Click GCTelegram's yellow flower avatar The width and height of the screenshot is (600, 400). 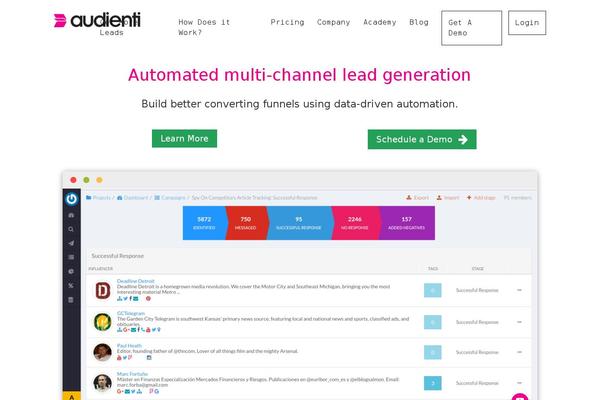point(103,322)
